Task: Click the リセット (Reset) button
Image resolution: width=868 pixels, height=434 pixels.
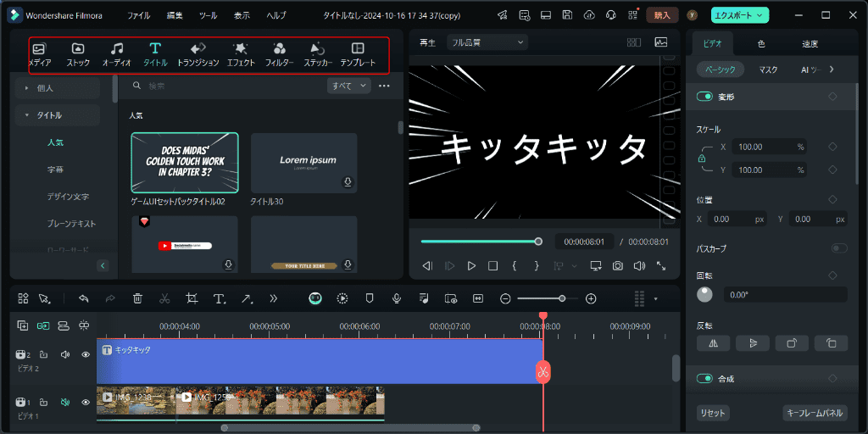Action: coord(713,413)
